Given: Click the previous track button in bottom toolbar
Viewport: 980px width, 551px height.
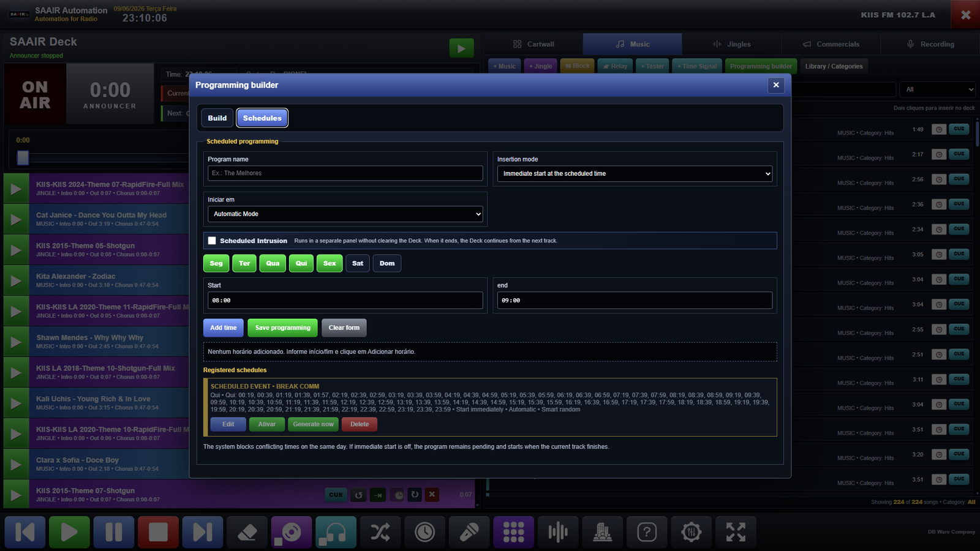Looking at the screenshot, I should tap(25, 532).
